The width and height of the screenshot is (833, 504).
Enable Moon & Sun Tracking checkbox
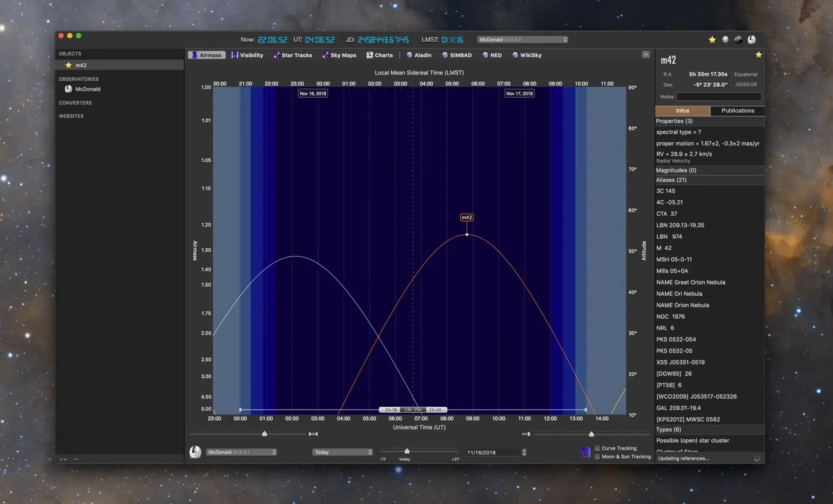[x=597, y=457]
